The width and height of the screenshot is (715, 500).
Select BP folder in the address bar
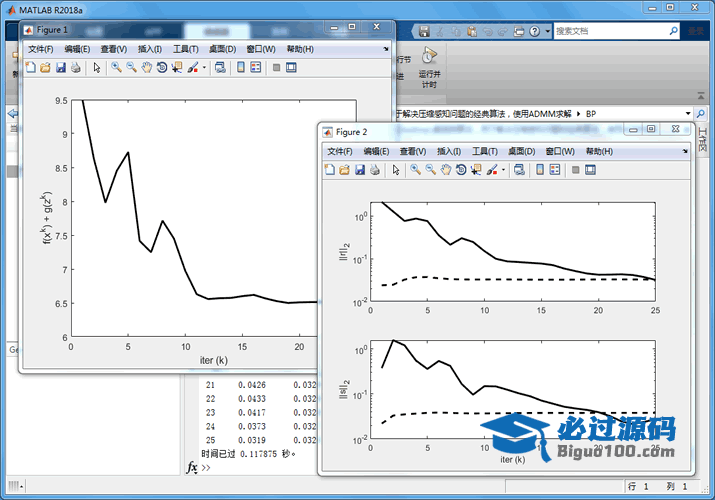(591, 114)
